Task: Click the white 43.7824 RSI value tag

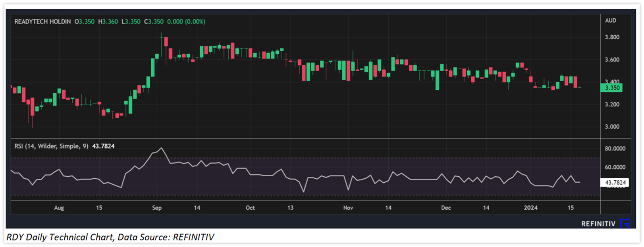Action: (x=615, y=183)
